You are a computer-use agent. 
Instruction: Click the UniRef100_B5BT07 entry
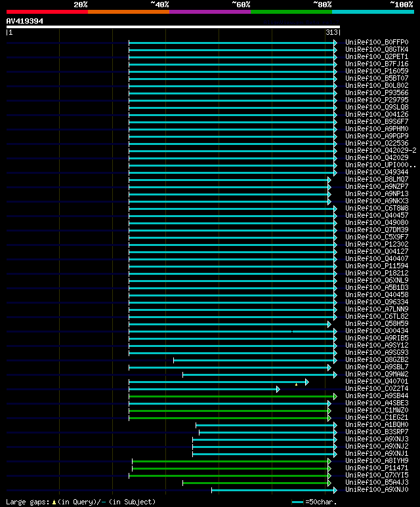pyautogui.click(x=377, y=78)
